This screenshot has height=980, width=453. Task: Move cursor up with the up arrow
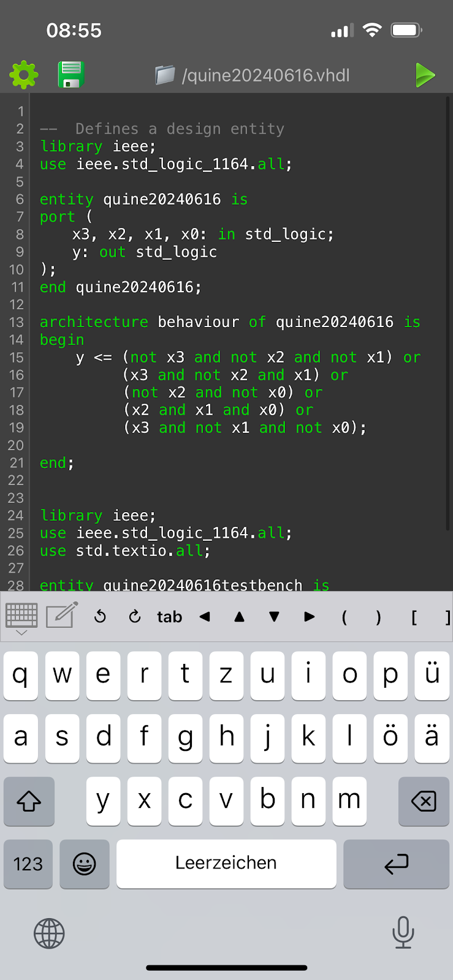point(240,617)
